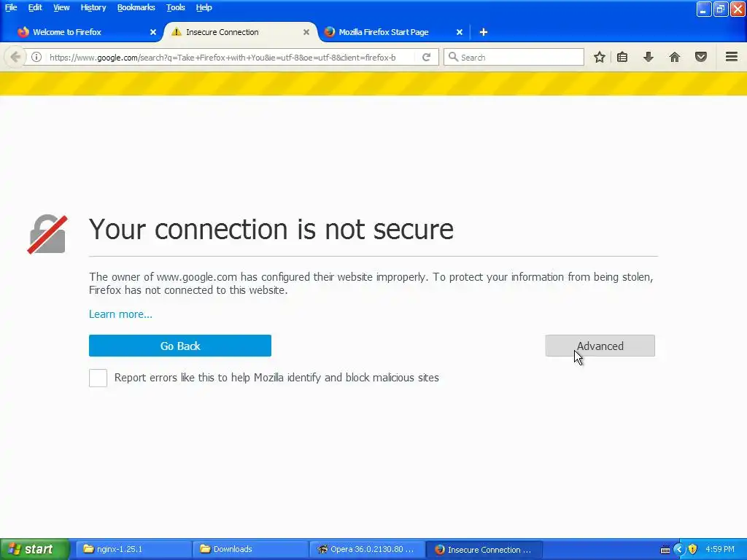
Task: Open the Help menu
Action: [x=204, y=7]
